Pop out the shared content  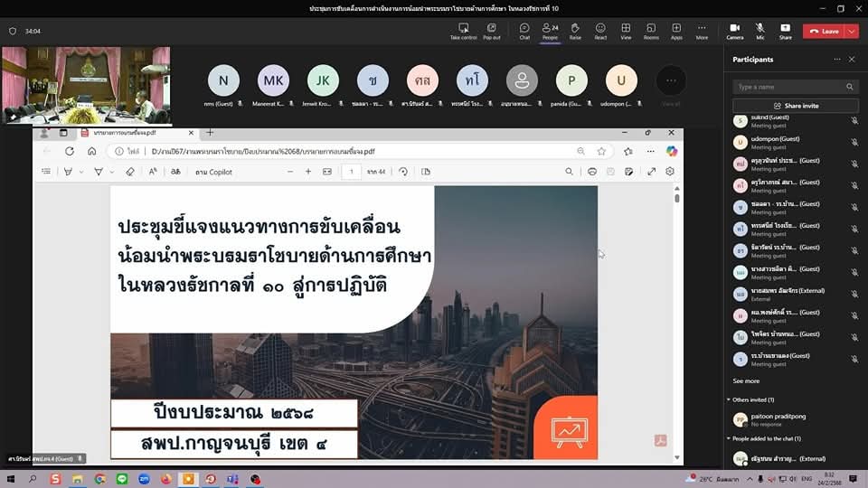pos(492,31)
